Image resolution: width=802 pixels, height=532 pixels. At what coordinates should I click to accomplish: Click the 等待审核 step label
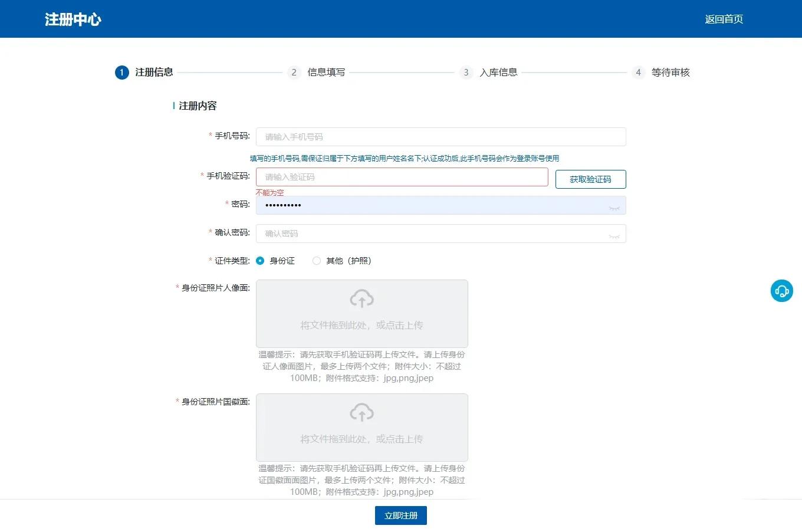(x=670, y=72)
